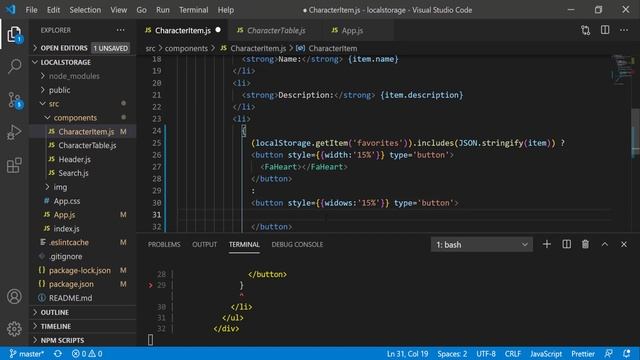Viewport: 640px width, 360px height.
Task: Click Spaces: 2 indentation setting
Action: (452, 353)
